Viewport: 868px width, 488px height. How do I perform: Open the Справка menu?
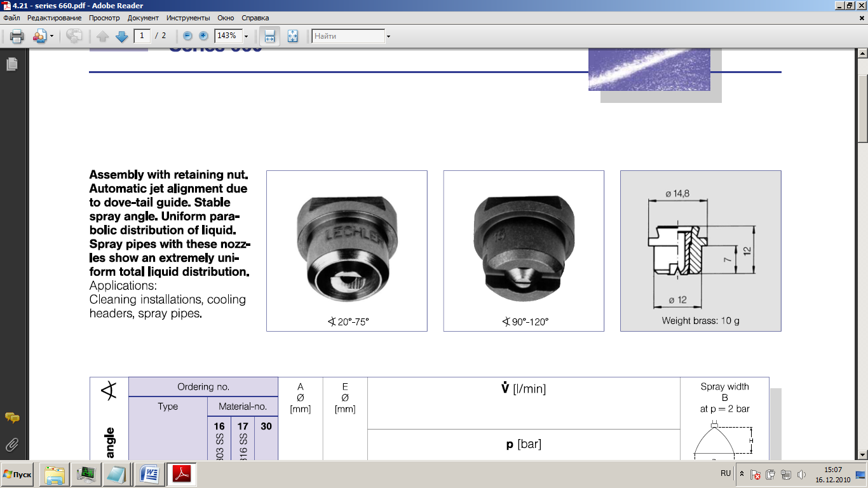click(255, 18)
